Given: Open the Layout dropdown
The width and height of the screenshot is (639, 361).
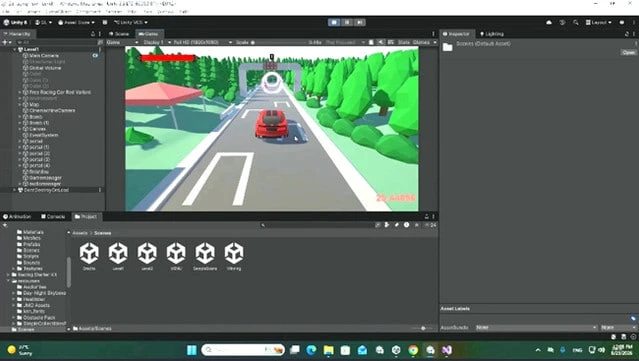Looking at the screenshot, I should (598, 22).
